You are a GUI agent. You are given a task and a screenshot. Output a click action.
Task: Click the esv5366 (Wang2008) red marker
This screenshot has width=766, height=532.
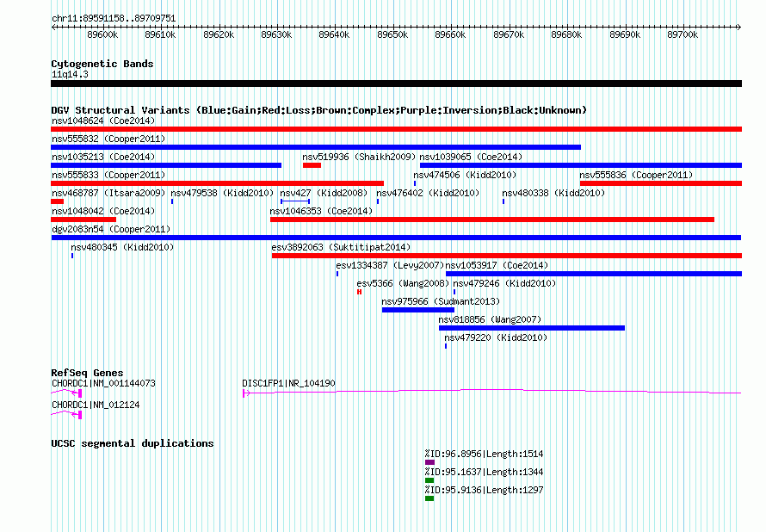click(359, 292)
